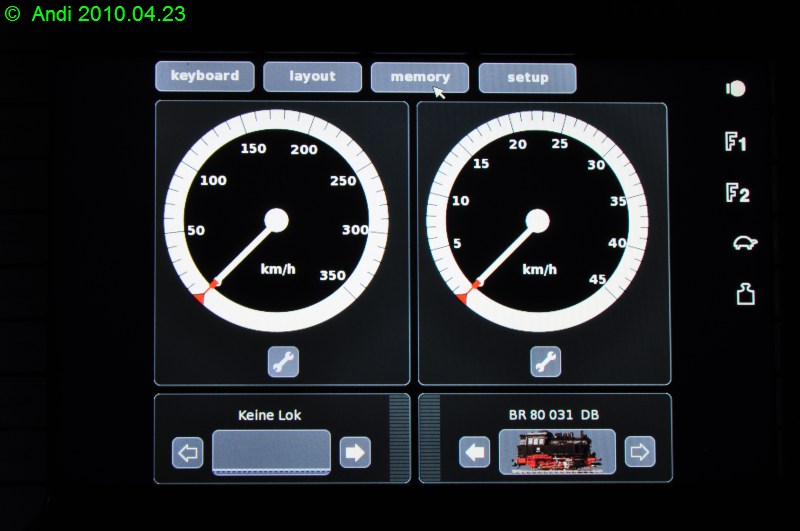The image size is (800, 531).
Task: Click the empty Keine Lok slot
Action: pyautogui.click(x=271, y=451)
